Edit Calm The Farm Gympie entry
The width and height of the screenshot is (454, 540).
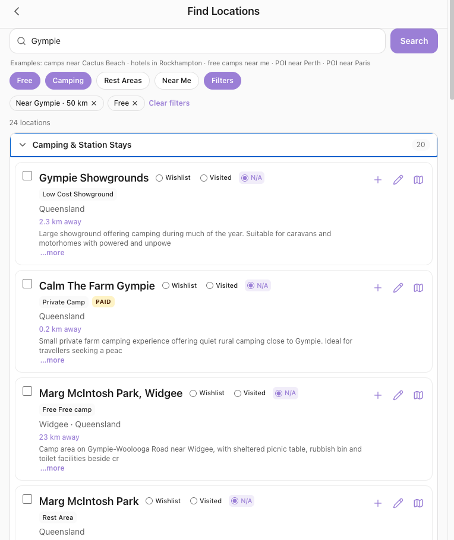(398, 288)
